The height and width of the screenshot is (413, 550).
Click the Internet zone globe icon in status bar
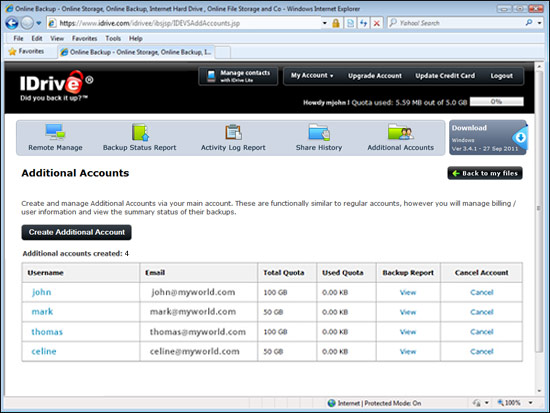pyautogui.click(x=331, y=403)
